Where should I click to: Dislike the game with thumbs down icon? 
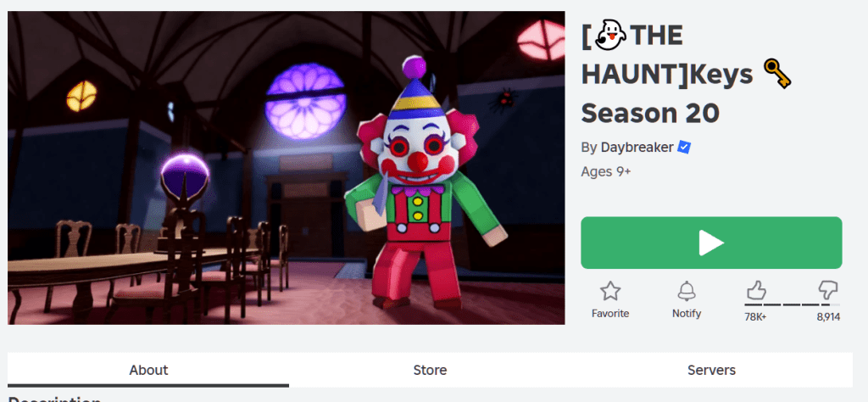pyautogui.click(x=827, y=290)
